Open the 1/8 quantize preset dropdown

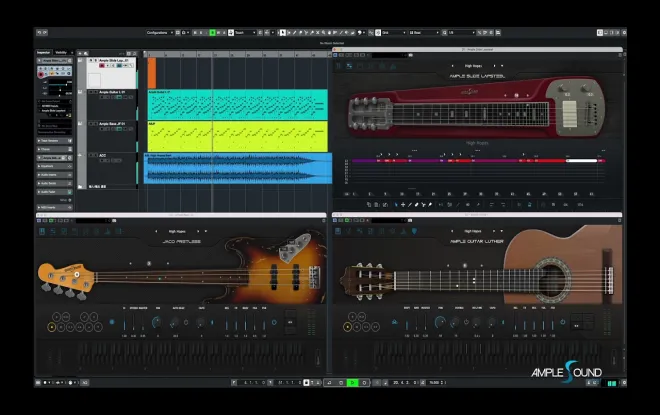[461, 32]
